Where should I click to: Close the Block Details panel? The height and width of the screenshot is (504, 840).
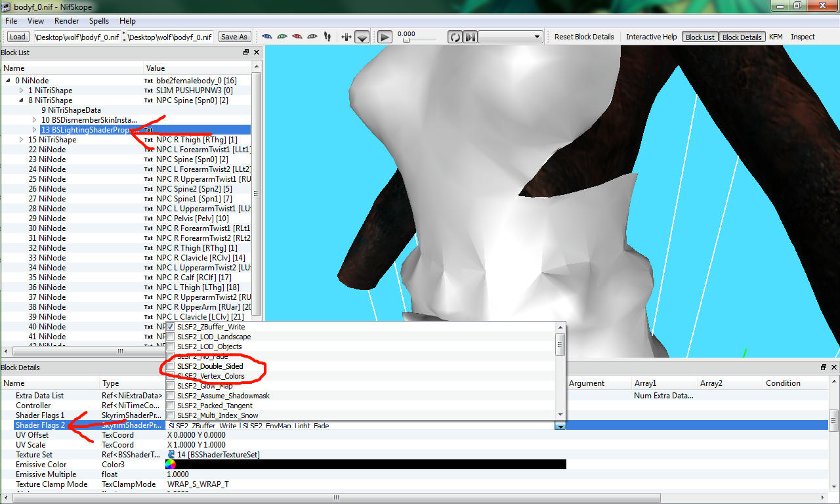tap(834, 367)
